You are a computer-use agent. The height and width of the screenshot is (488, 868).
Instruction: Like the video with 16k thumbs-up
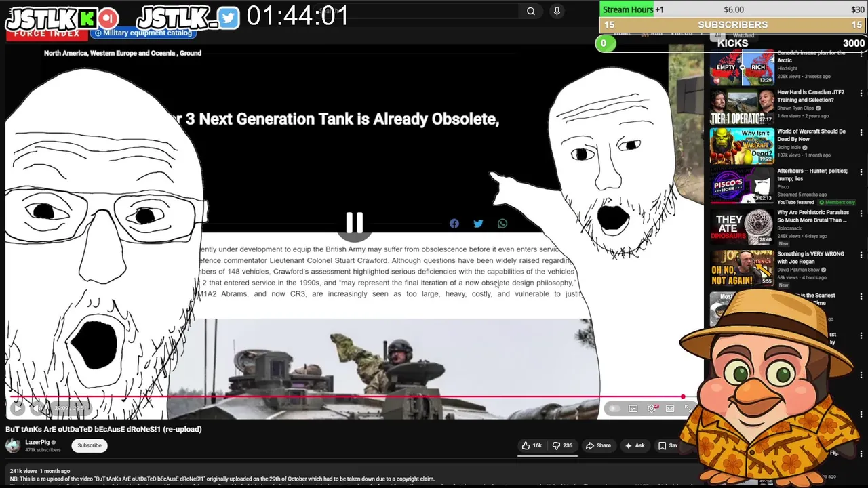tap(532, 445)
